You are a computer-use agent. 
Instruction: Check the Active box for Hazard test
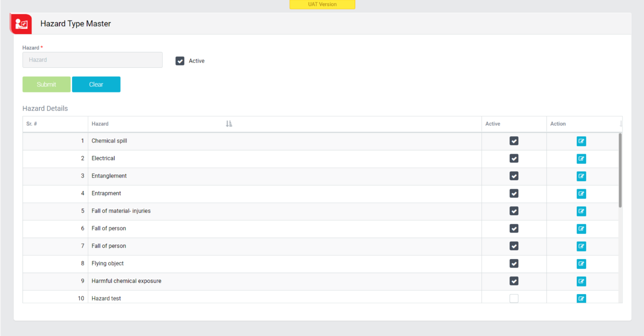tap(514, 298)
